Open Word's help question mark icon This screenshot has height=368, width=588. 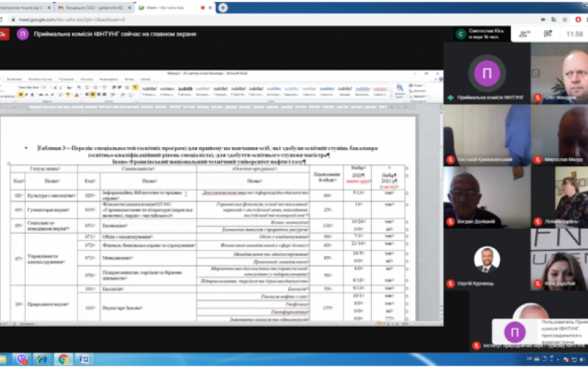(x=440, y=79)
